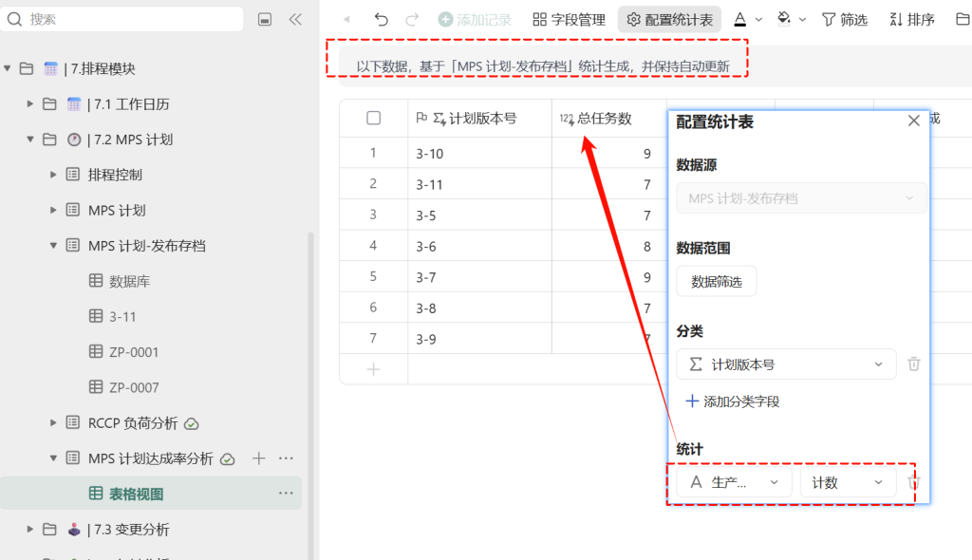Click the row number 4 cell
Viewport: 972px width, 560px height.
tap(373, 246)
